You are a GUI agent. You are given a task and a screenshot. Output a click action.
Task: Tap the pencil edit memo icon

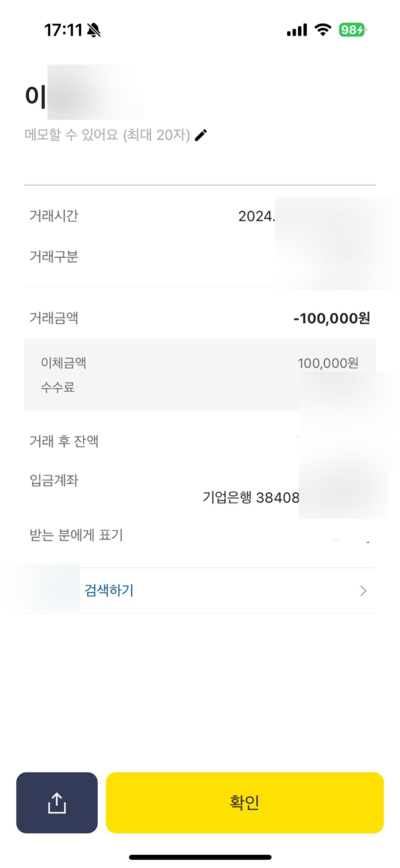pos(201,135)
